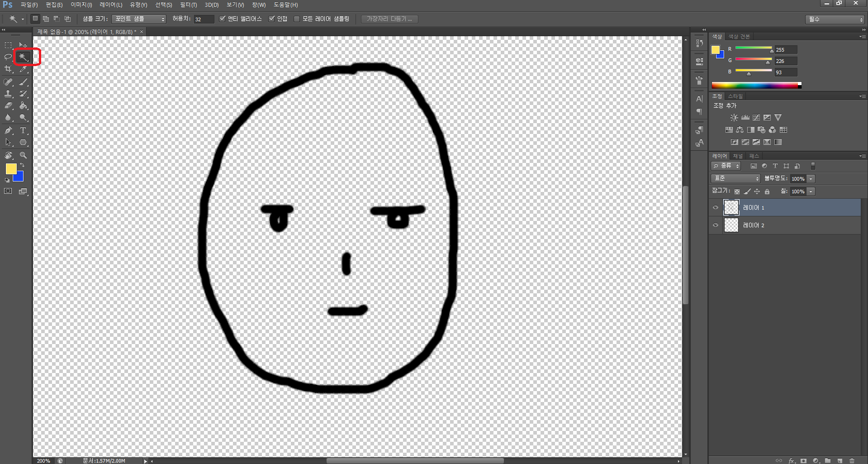Toggle the 앤티 앨리어스 (anti-alias) checkbox
Image resolution: width=868 pixels, height=464 pixels.
point(222,19)
